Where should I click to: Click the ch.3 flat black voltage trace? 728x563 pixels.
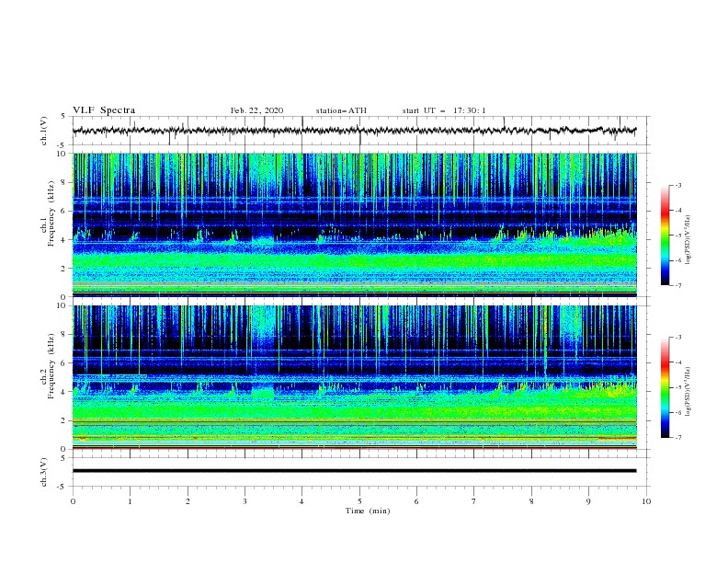354,471
